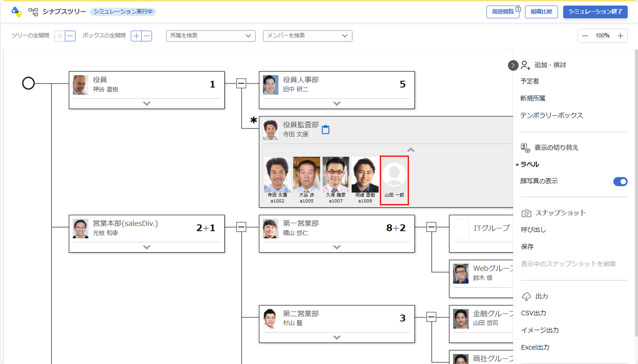Click the clipboard icon on 役員監査部
The width and height of the screenshot is (638, 364).
click(x=325, y=130)
